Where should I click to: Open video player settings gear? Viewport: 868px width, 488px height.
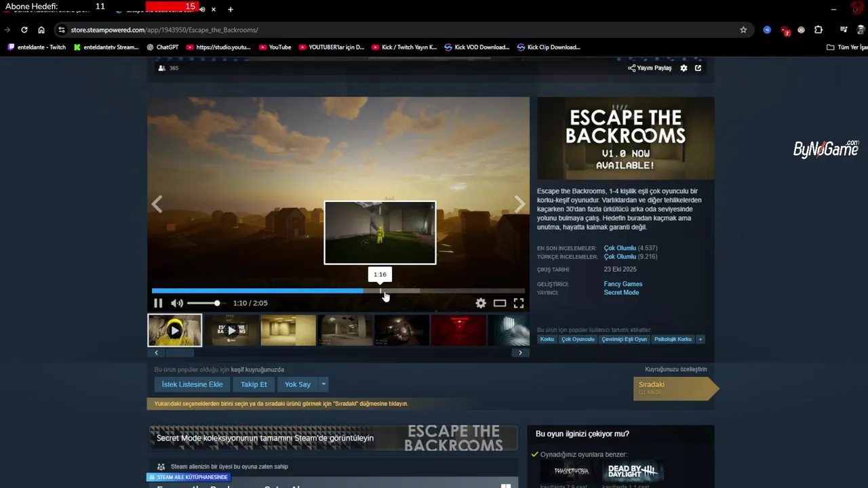click(x=481, y=303)
